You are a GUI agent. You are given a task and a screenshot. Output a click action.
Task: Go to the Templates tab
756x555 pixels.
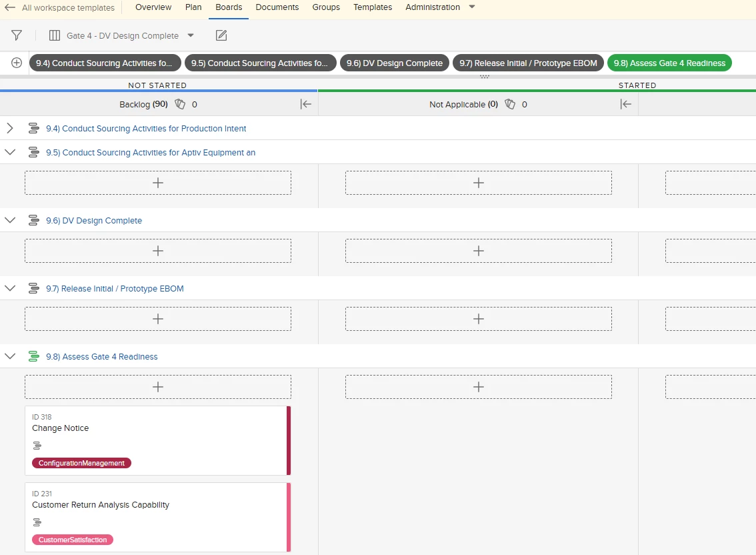(x=373, y=7)
